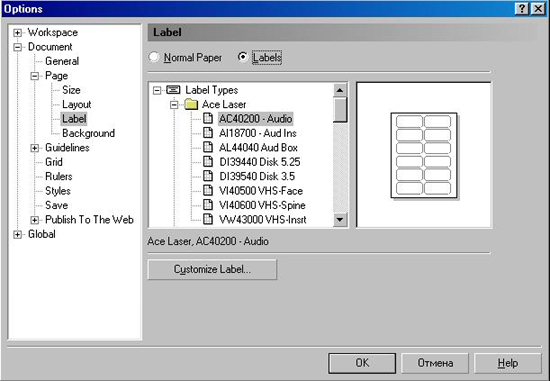Open the Background page option

(88, 133)
